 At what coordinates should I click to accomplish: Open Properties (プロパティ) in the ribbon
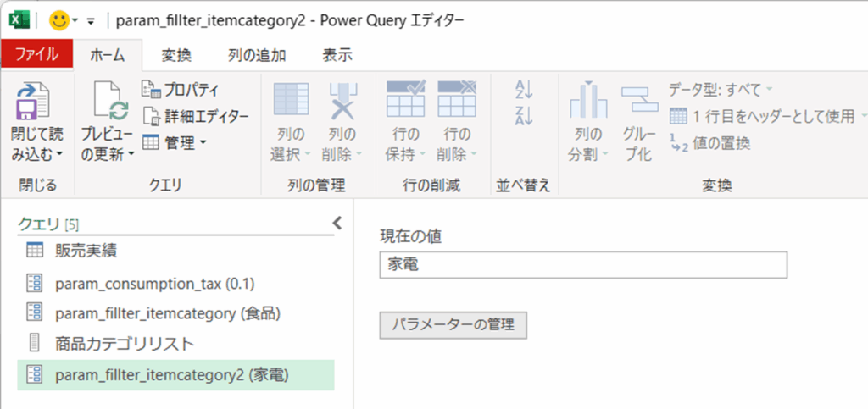[x=181, y=89]
